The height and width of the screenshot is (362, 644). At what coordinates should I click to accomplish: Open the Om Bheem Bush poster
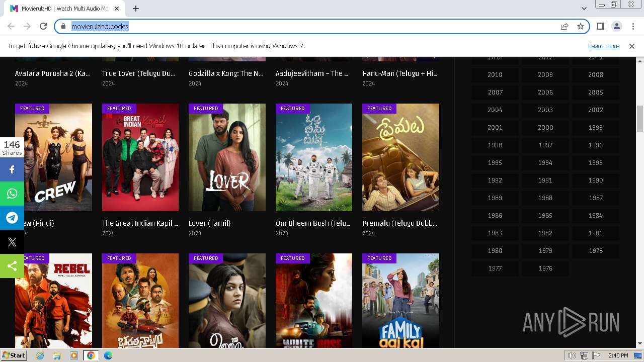(314, 157)
